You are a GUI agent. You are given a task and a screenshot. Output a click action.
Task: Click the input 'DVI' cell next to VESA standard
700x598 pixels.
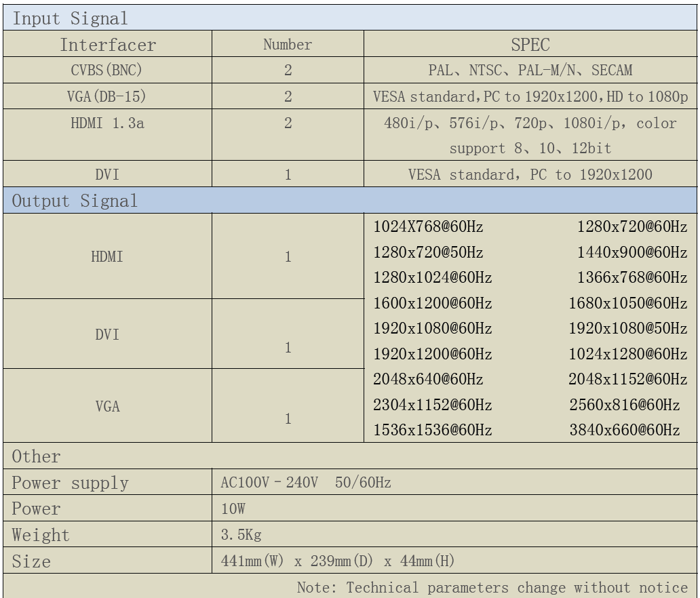point(108,174)
